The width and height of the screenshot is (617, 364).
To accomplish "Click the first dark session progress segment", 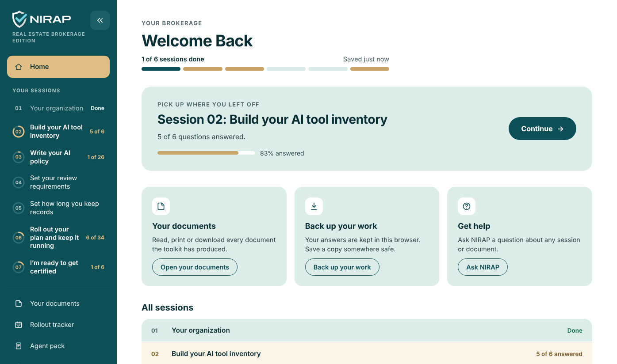I will click(x=161, y=69).
